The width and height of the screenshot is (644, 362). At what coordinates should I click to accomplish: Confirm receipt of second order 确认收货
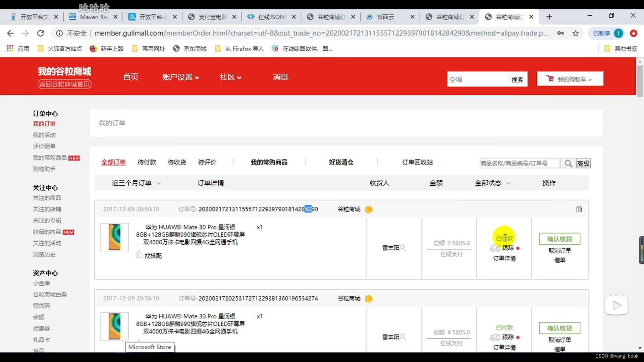click(x=559, y=328)
